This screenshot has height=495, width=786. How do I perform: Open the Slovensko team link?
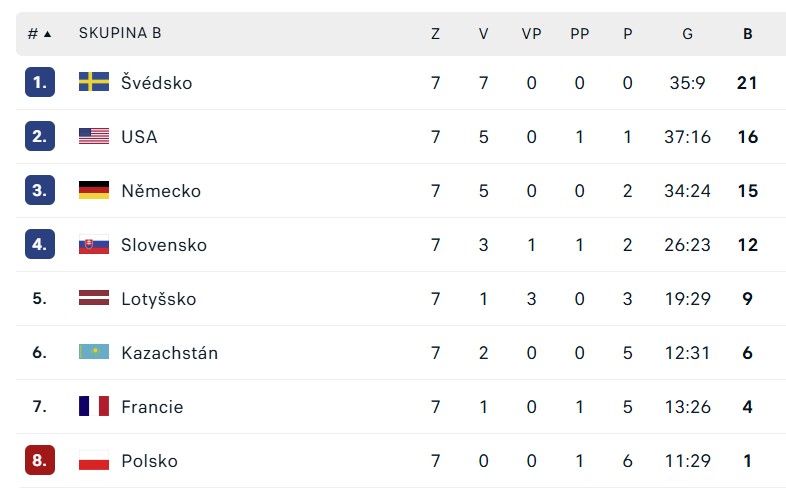(x=164, y=245)
